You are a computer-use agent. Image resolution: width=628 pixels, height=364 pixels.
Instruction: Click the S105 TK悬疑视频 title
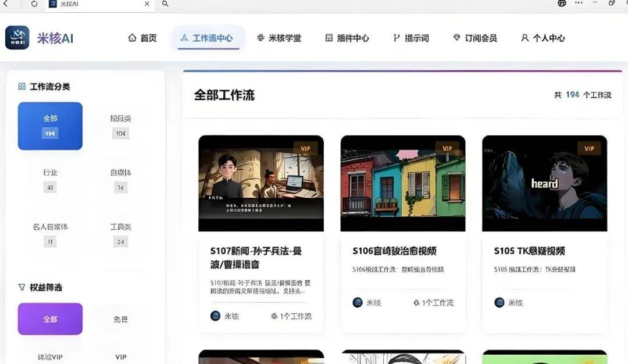[530, 251]
